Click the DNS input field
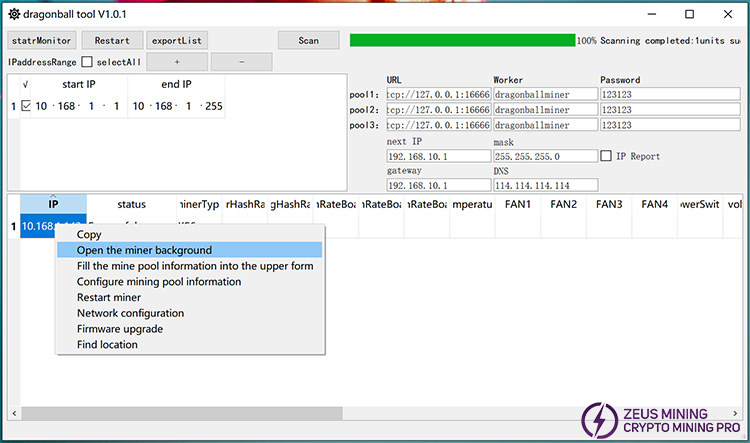 point(545,185)
